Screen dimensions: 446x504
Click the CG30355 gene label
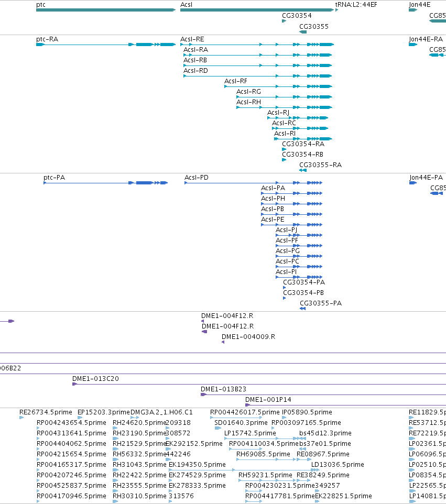314,27
